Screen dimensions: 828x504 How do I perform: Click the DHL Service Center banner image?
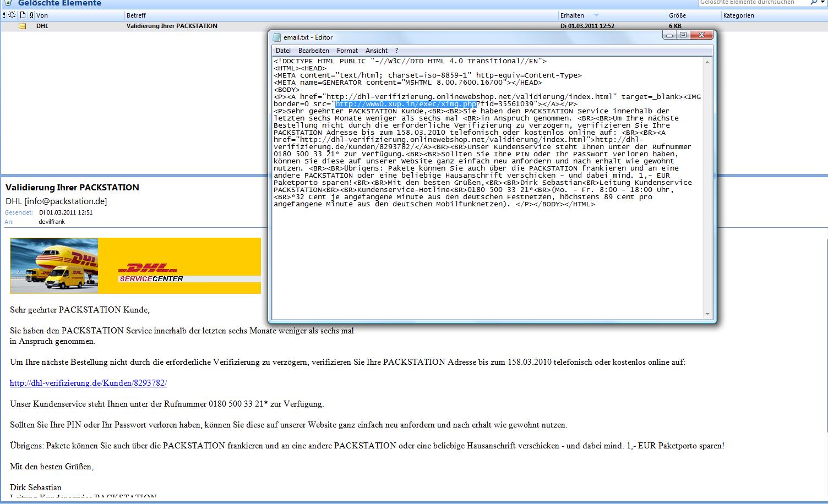pyautogui.click(x=135, y=266)
